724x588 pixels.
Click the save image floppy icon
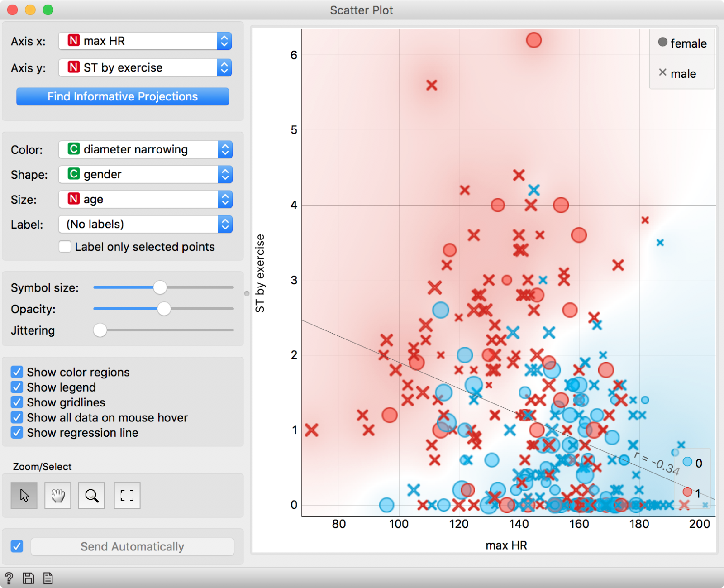pos(29,578)
